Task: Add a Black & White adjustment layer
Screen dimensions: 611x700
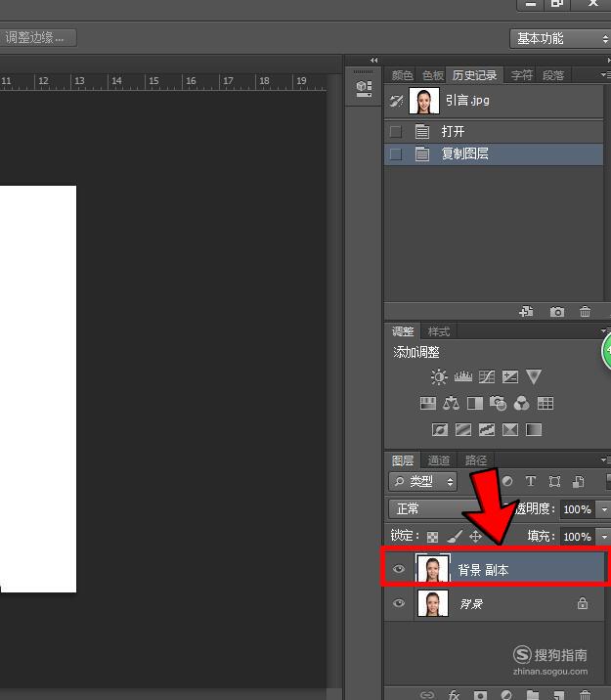Action: tap(475, 404)
